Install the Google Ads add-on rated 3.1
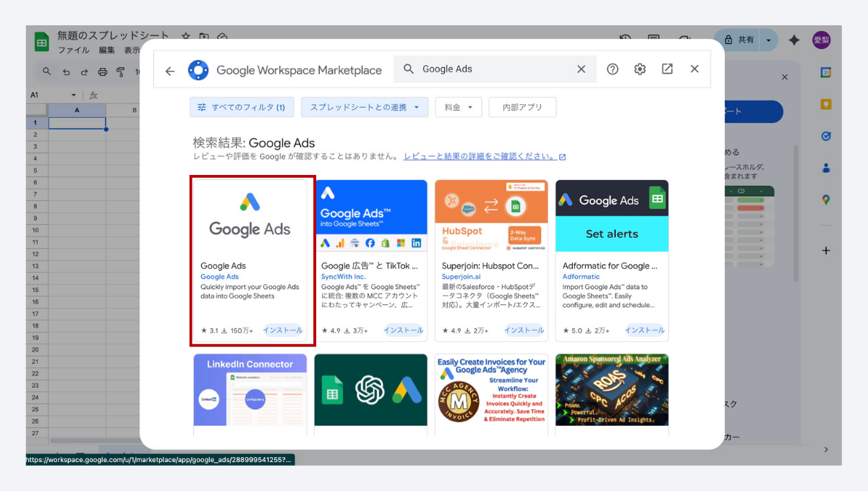 click(x=283, y=330)
